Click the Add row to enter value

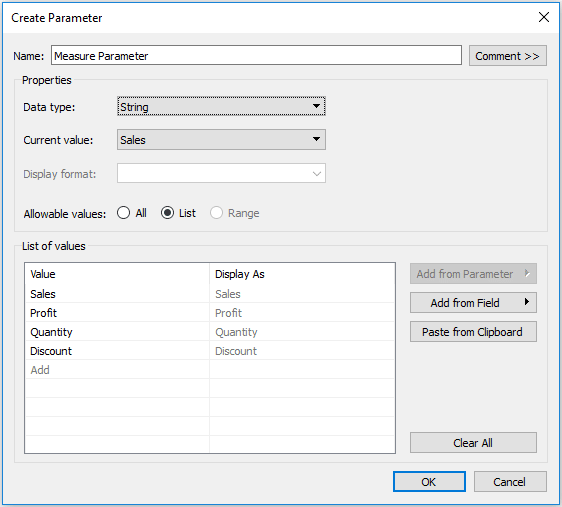[x=117, y=370]
